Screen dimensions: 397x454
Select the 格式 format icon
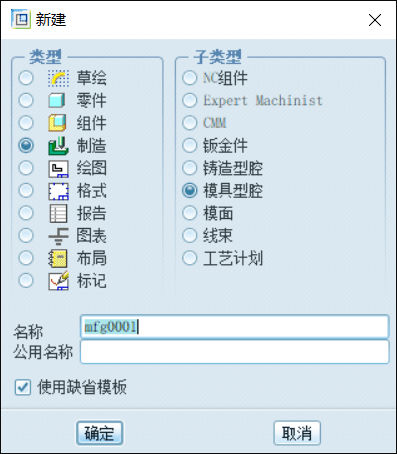point(58,191)
